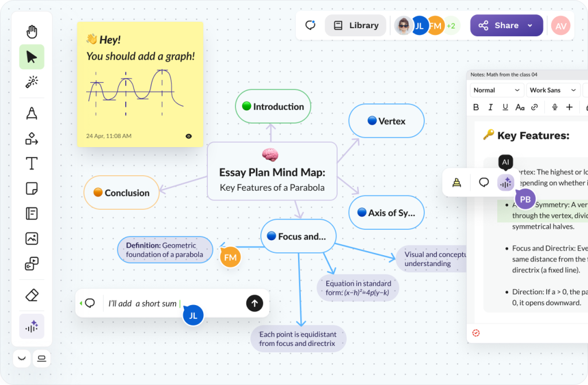Screen dimensions: 588x385
Task: Open the Normal paragraph style dropdown
Action: tap(496, 90)
